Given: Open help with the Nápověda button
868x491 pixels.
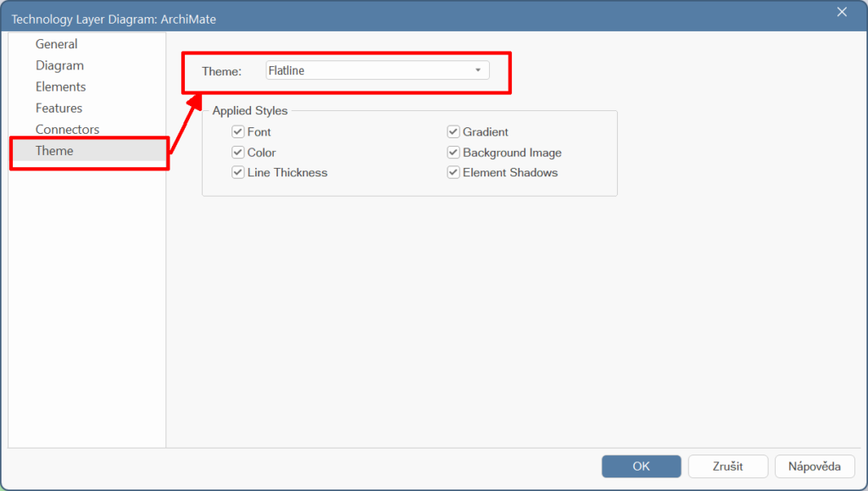Looking at the screenshot, I should click(814, 466).
